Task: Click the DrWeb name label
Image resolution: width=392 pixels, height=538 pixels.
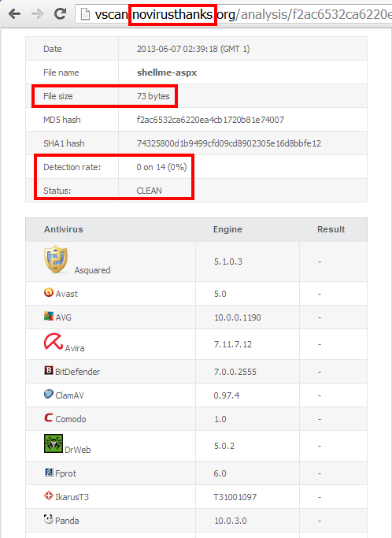Action: tap(78, 450)
